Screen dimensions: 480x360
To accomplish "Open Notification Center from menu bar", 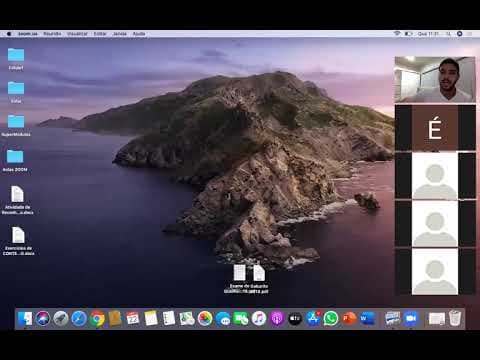I will [469, 34].
